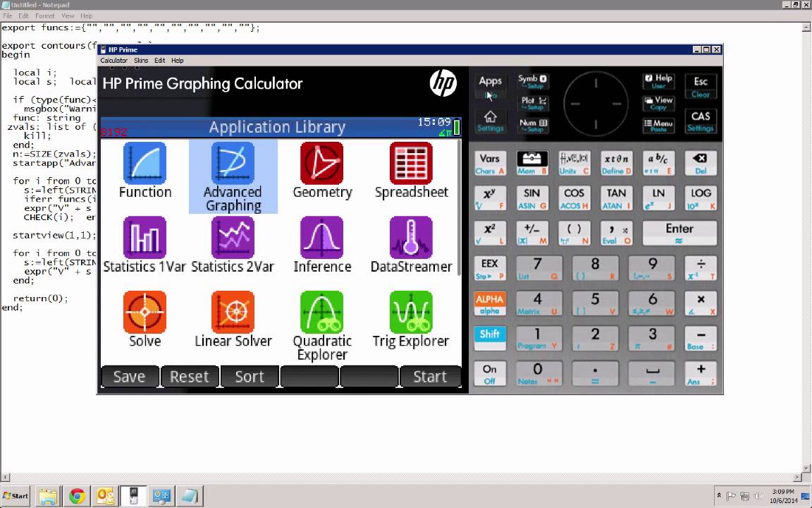Open the Skins menu in HP Prime
812x508 pixels.
141,61
